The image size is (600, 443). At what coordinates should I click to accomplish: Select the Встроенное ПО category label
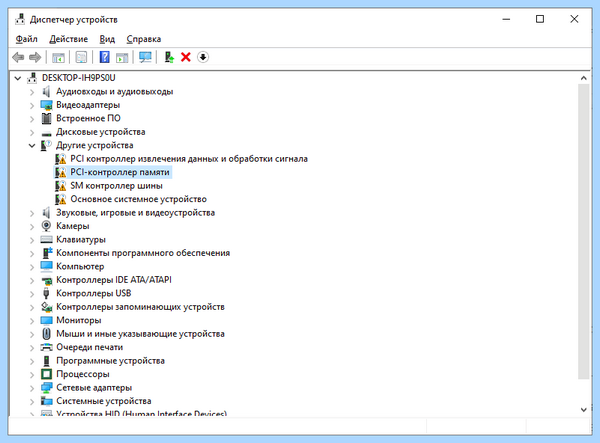(88, 119)
